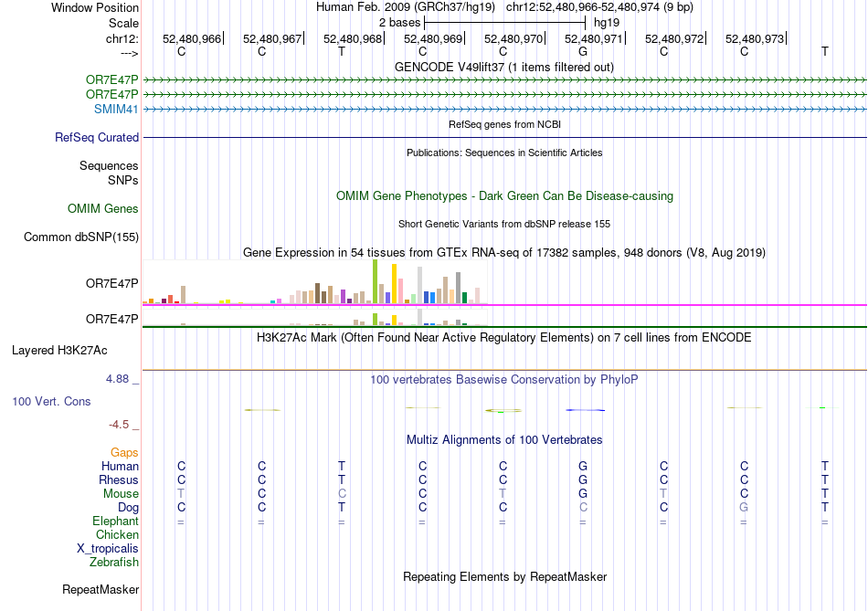Click the Gaps row label
The image size is (868, 611).
point(124,453)
